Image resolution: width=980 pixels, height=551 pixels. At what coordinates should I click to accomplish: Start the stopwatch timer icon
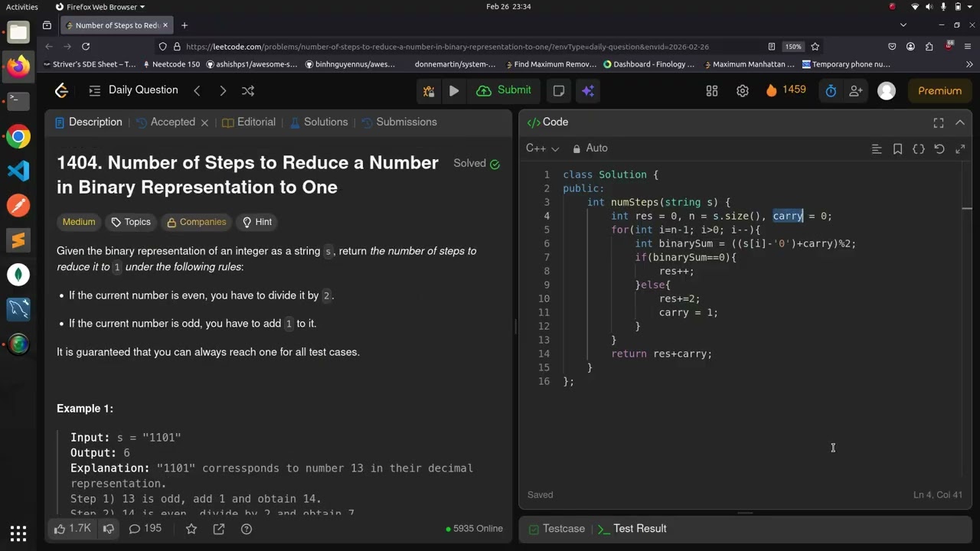pyautogui.click(x=831, y=90)
